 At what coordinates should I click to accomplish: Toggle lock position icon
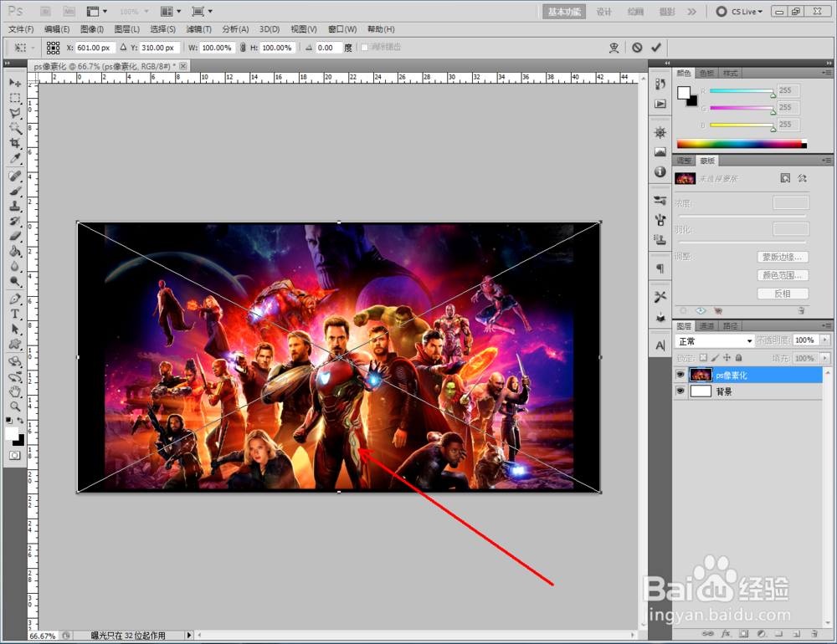click(727, 358)
